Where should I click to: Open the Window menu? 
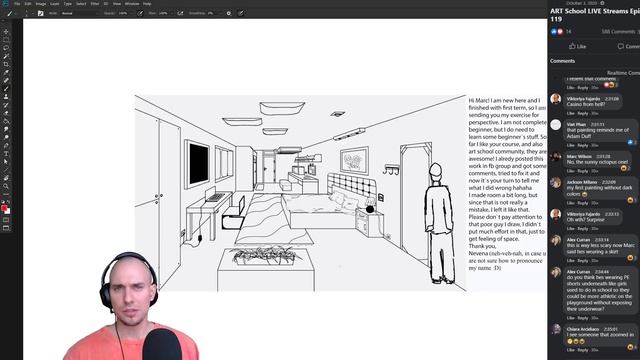[x=132, y=4]
